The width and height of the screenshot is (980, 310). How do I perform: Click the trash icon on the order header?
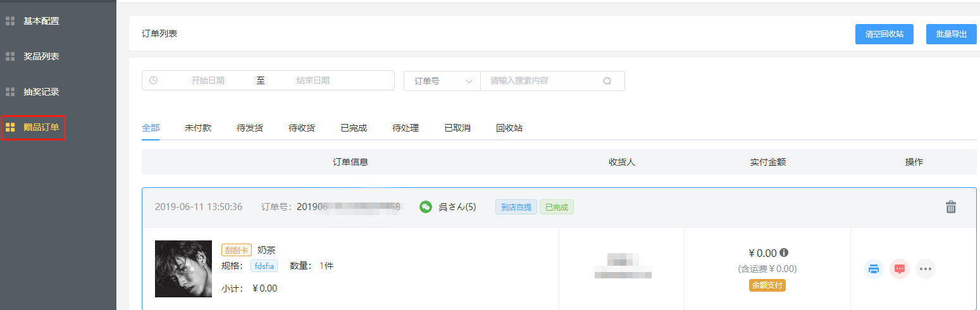pos(950,207)
